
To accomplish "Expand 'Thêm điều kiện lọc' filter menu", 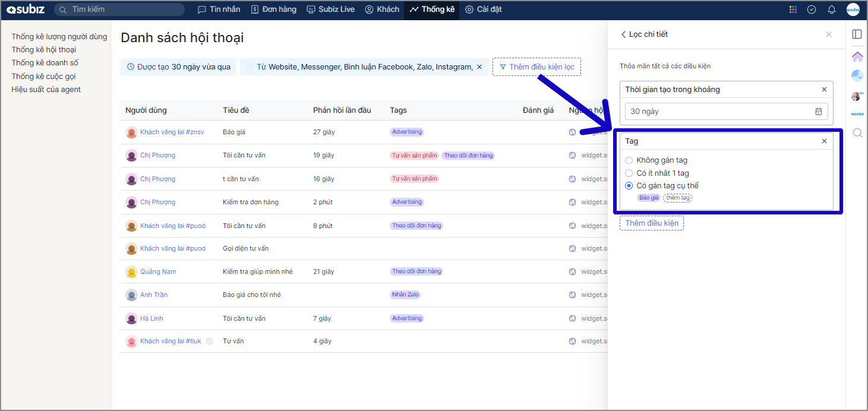I will [536, 67].
